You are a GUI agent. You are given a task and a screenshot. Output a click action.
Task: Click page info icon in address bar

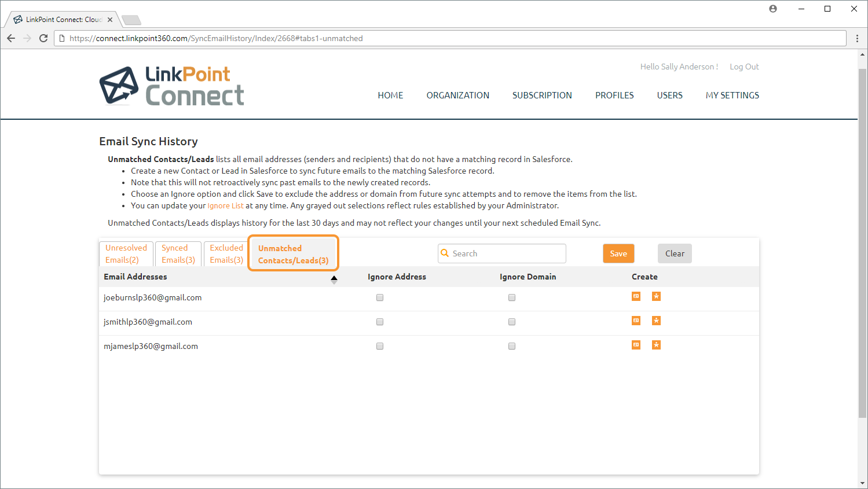point(62,38)
